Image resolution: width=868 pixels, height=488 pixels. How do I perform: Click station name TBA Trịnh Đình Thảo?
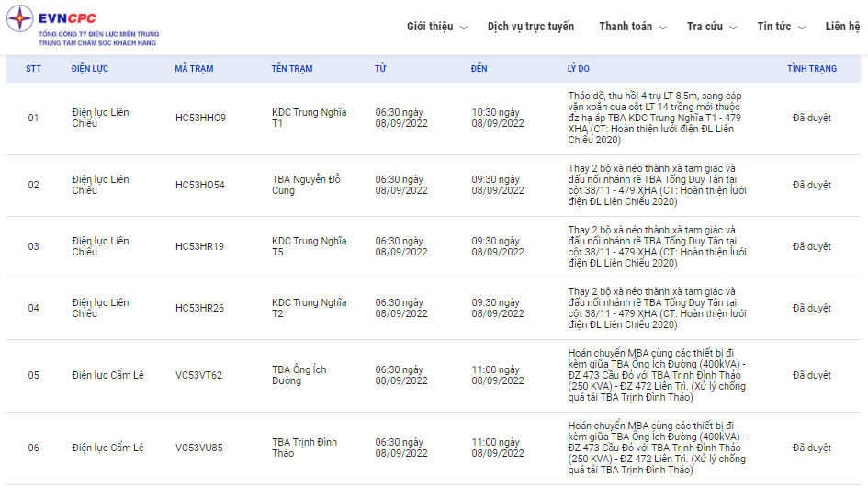click(304, 448)
